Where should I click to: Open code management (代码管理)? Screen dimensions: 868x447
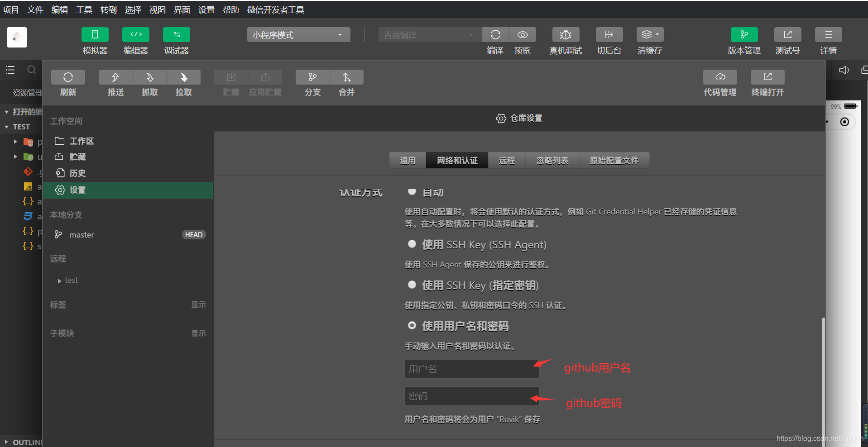pyautogui.click(x=720, y=77)
